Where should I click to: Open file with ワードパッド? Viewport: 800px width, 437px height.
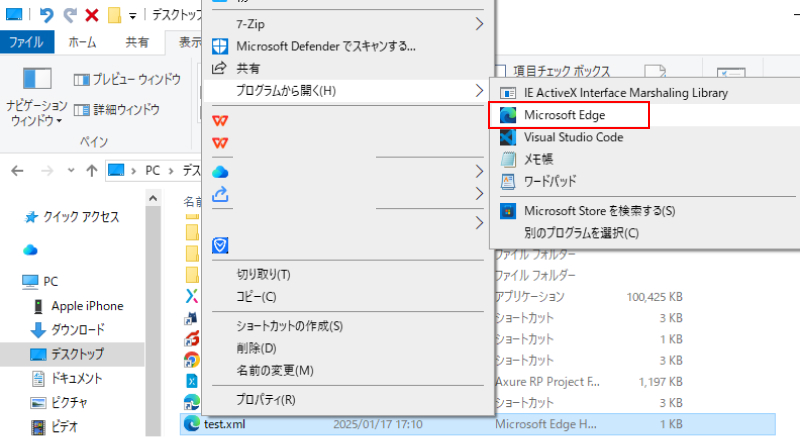pyautogui.click(x=644, y=182)
